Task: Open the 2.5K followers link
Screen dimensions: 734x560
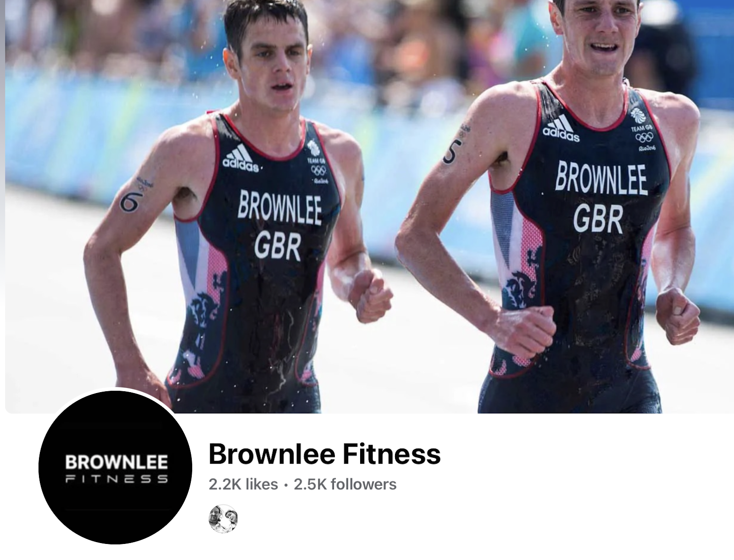Action: tap(345, 484)
